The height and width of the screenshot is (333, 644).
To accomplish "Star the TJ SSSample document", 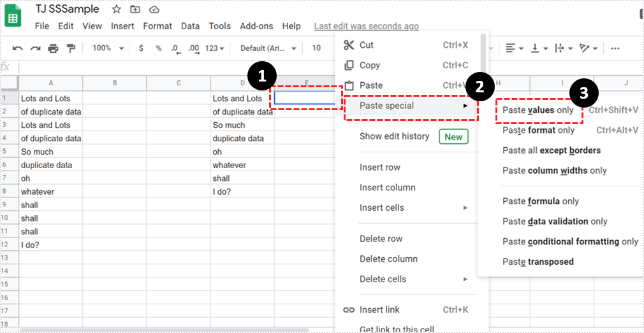I will pos(116,10).
